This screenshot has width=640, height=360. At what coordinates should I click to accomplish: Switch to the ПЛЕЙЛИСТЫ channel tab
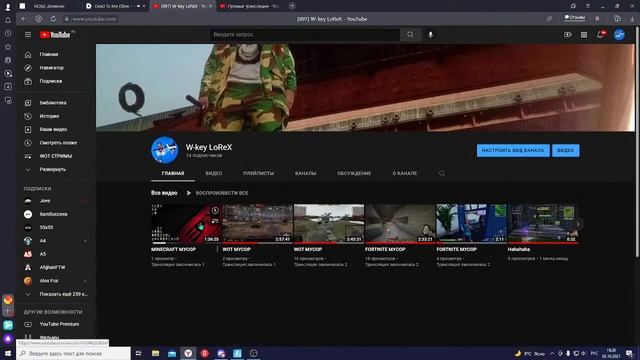point(258,173)
